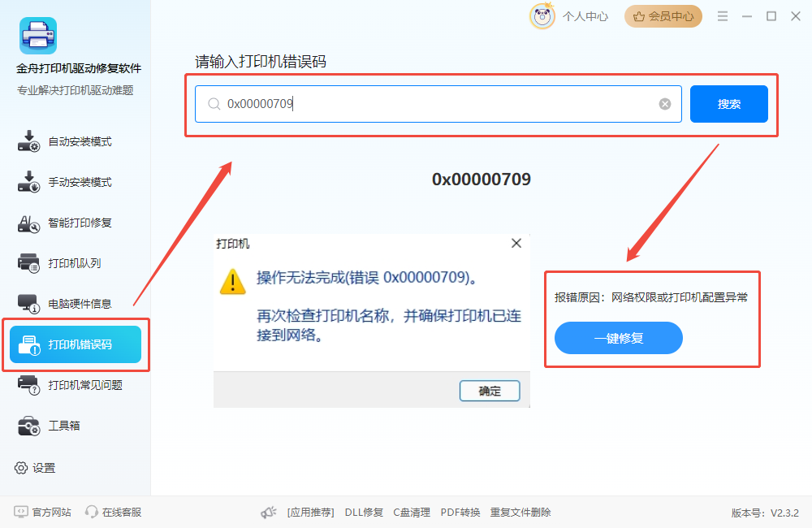Viewport: 812px width, 528px height.
Task: Select the manual install mode icon
Action: (x=28, y=182)
